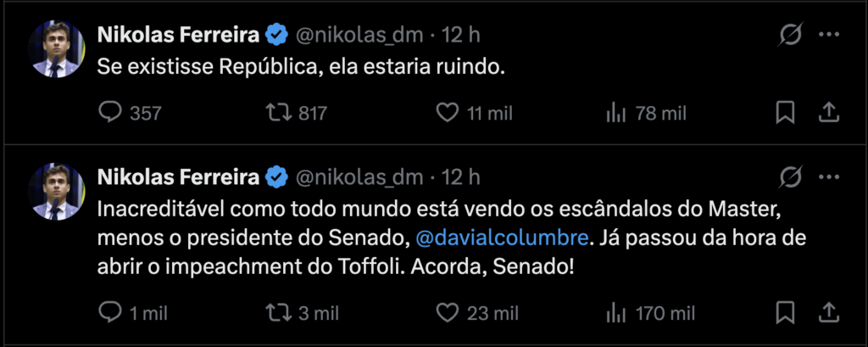Image resolution: width=868 pixels, height=347 pixels.
Task: Open the second tweet's "12 h" timestamp
Action: [x=461, y=177]
